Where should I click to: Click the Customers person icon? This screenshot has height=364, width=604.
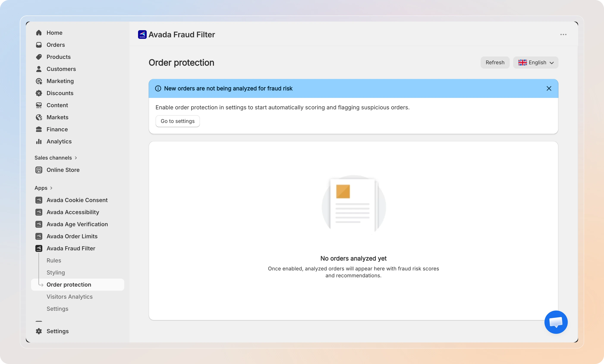[39, 69]
